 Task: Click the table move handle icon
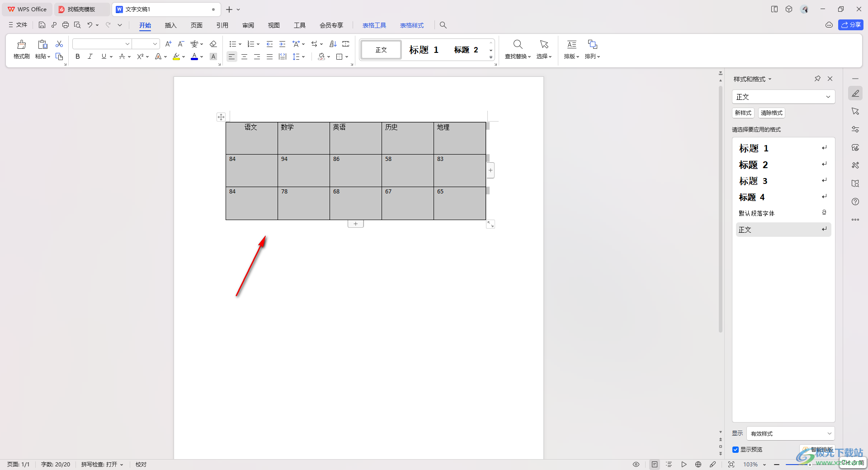click(221, 117)
